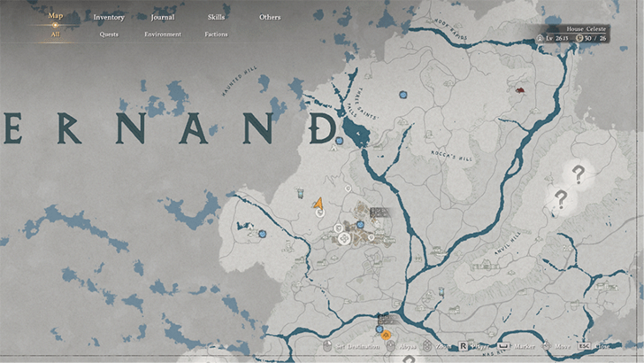The image size is (644, 363).
Task: Select blue waypoint next to orange bottom marker
Action: [379, 328]
